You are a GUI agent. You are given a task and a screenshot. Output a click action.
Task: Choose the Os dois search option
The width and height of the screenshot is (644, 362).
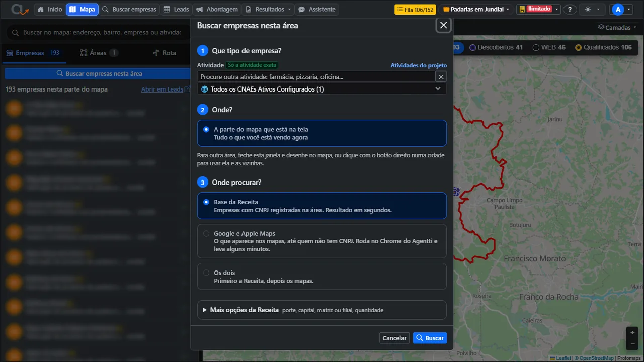(321, 277)
